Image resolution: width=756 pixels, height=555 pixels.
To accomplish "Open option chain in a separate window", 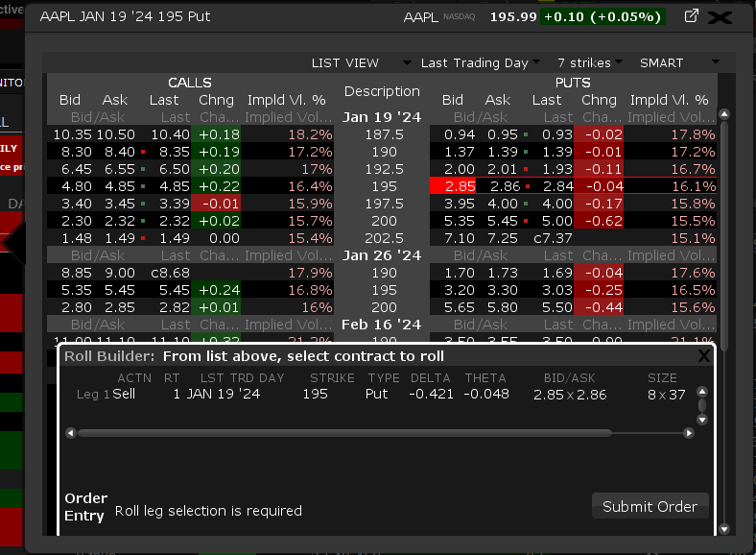I will pos(692,16).
